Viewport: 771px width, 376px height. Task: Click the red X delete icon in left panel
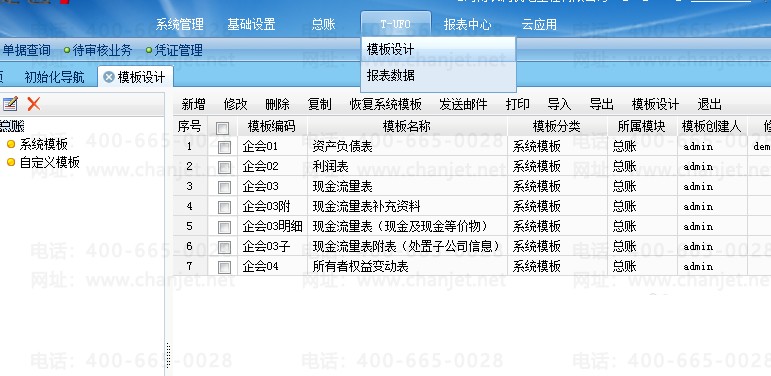coord(33,104)
